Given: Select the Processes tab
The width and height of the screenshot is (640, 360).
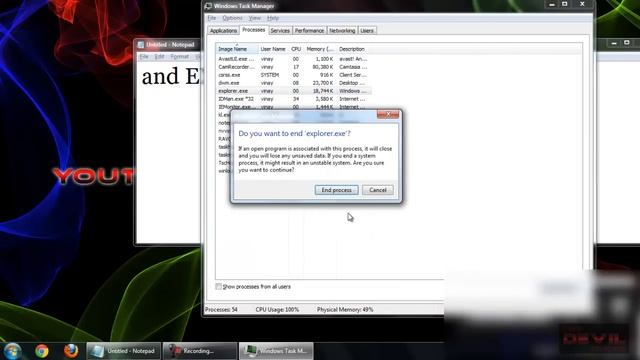Looking at the screenshot, I should coord(253,30).
